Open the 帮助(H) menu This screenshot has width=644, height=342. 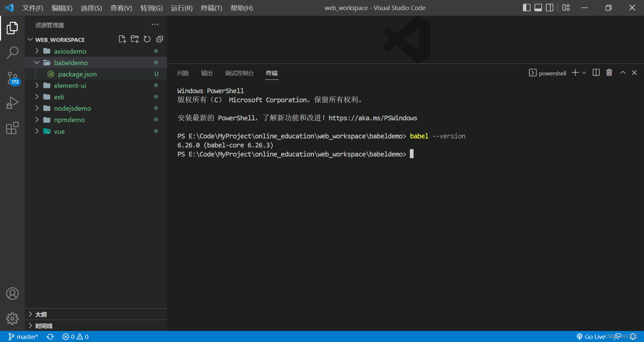[x=241, y=8]
